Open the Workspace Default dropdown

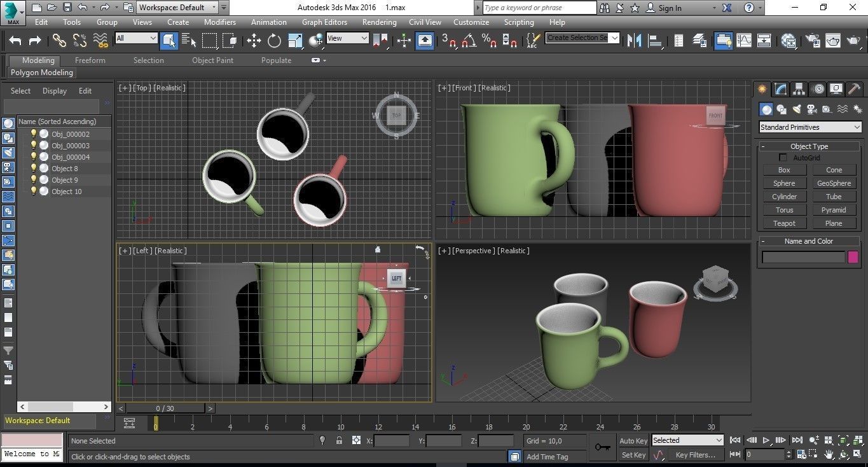coord(177,8)
